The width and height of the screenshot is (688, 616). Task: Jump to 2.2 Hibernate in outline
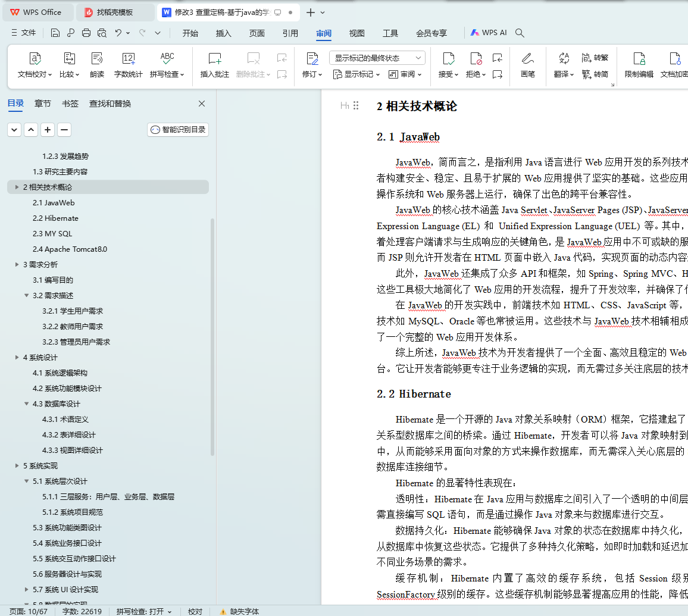coord(55,218)
